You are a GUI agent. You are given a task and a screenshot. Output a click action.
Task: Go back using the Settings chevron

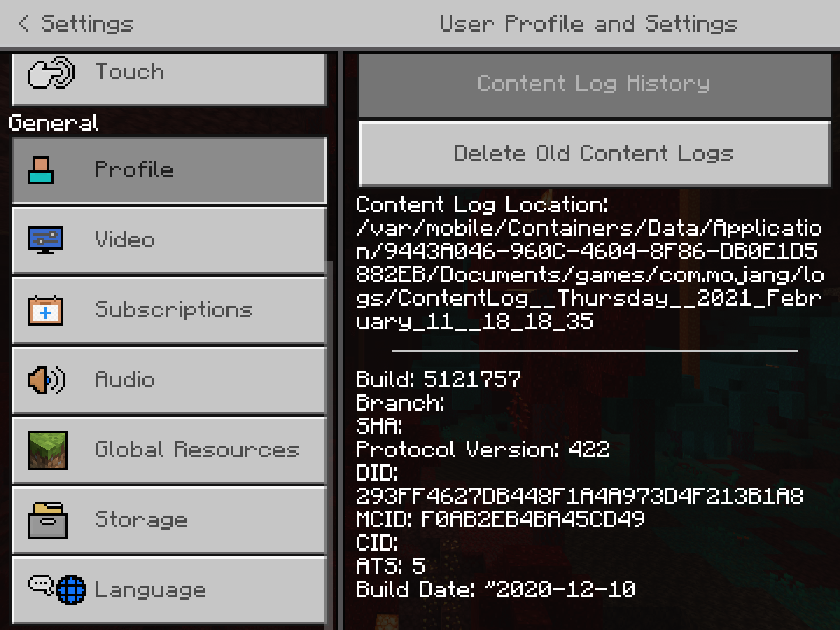pos(24,23)
